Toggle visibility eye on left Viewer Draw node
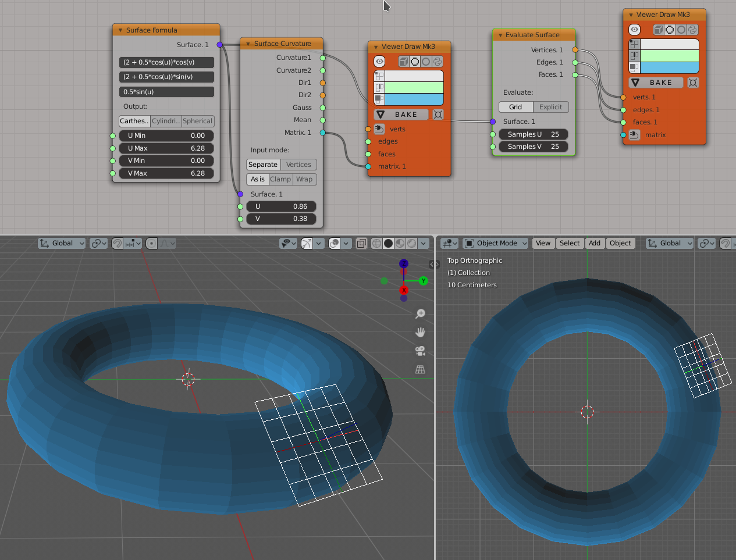The height and width of the screenshot is (560, 736). (379, 61)
